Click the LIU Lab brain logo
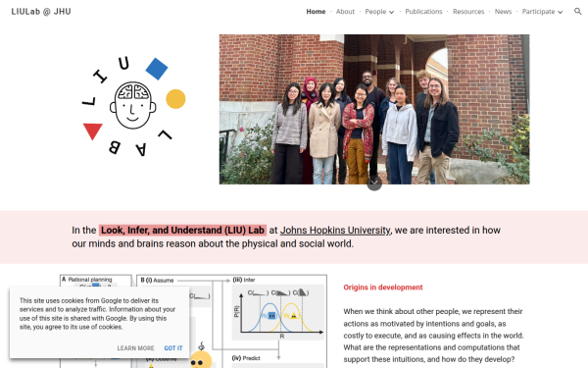 point(133,106)
